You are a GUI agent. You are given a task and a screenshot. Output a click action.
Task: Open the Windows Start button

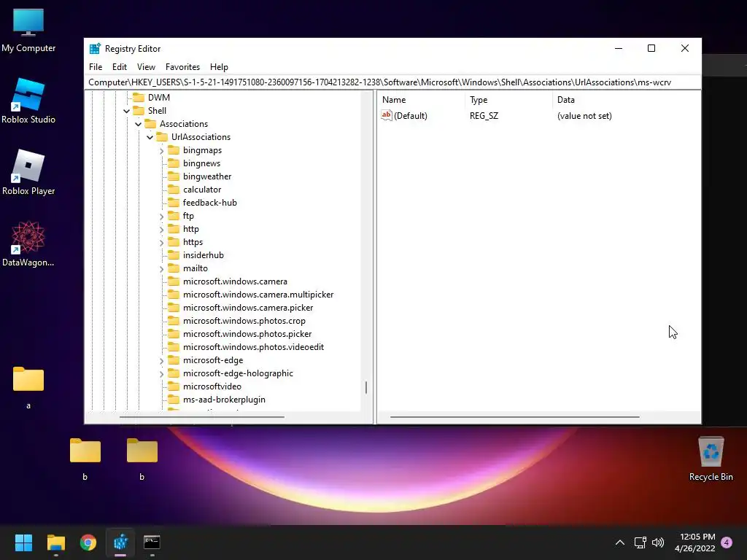[23, 542]
